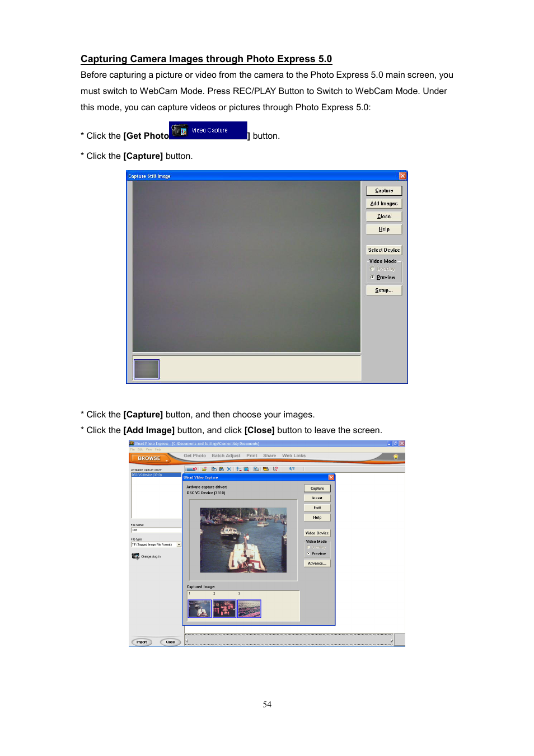Click the copy toolbar icon

[x=214, y=469]
